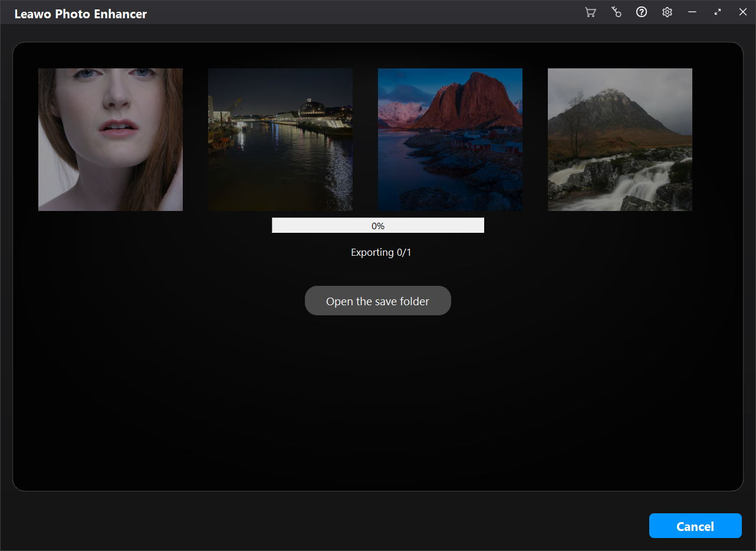Click the 0% label in progress bar
The width and height of the screenshot is (756, 551).
378,226
